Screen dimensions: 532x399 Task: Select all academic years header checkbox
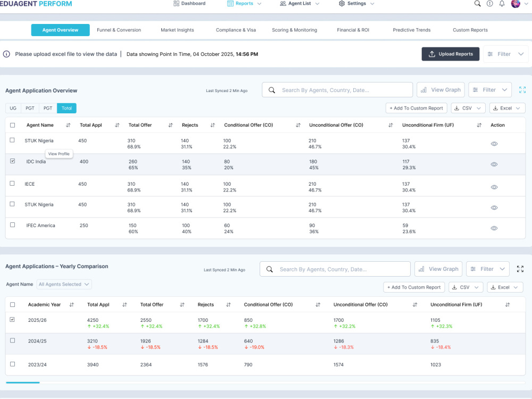(x=13, y=305)
